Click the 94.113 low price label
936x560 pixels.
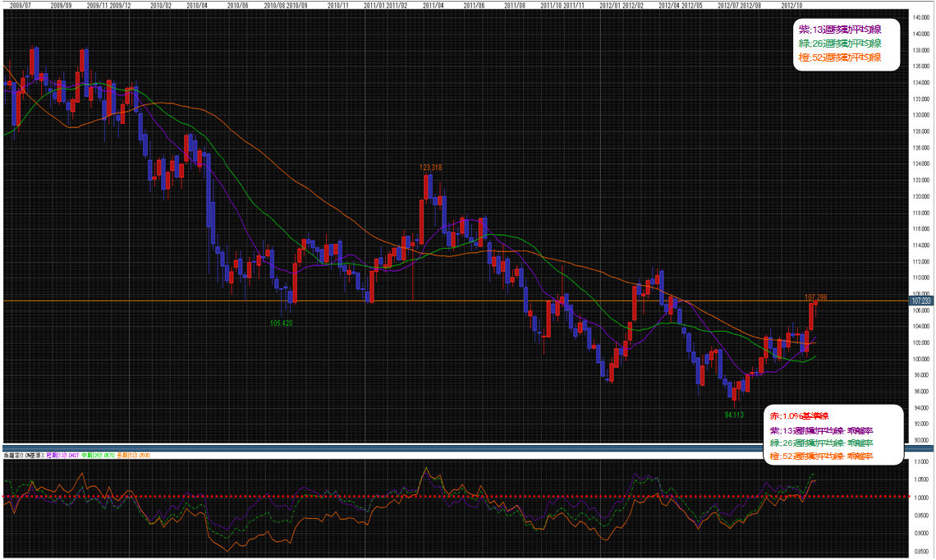tap(733, 415)
